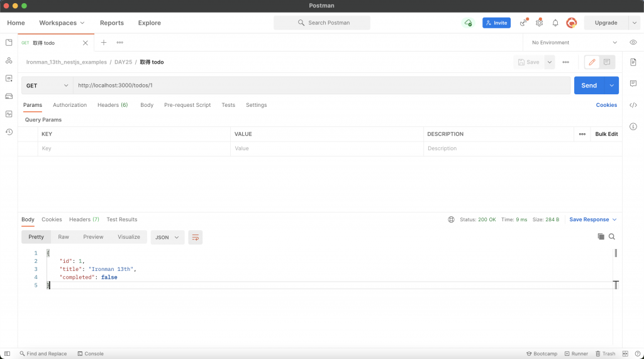The image size is (644, 359).
Task: Open Explore in the top navigation
Action: pos(150,23)
